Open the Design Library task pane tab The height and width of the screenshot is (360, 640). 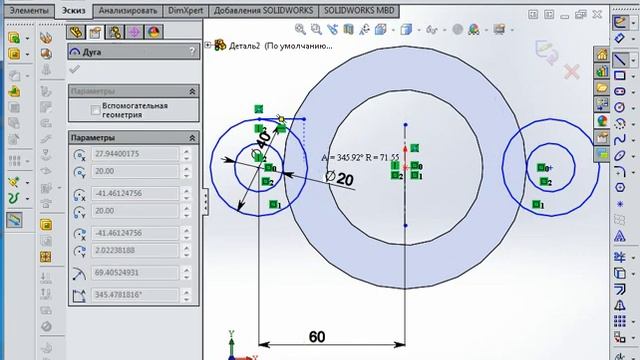(x=602, y=71)
